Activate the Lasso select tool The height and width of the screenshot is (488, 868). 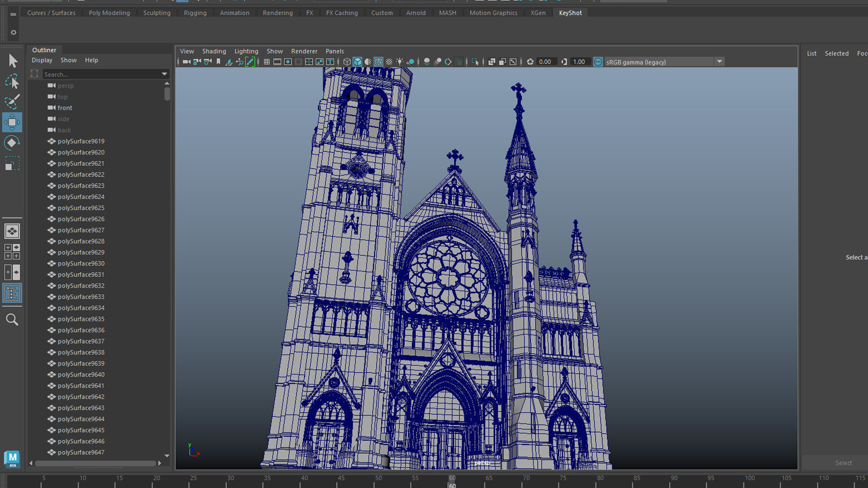(12, 81)
